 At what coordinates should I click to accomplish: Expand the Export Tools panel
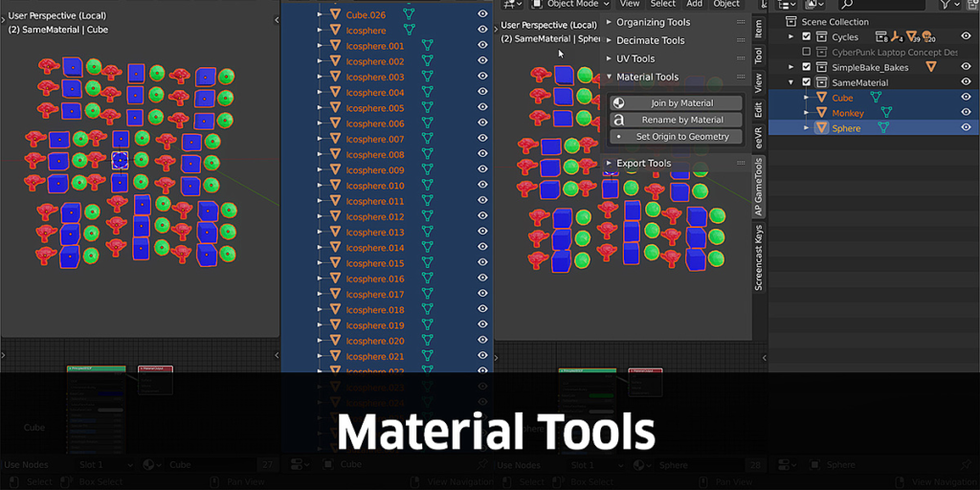pyautogui.click(x=643, y=164)
